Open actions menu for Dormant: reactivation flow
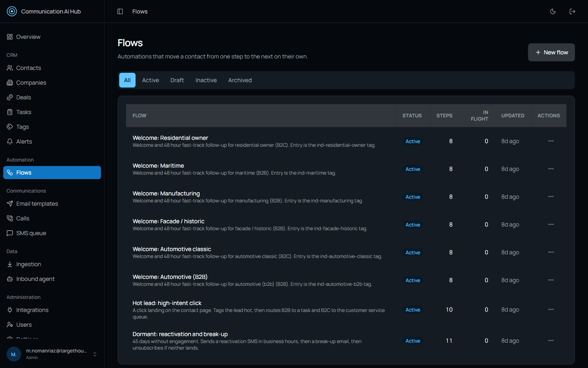The height and width of the screenshot is (368, 588). click(551, 341)
